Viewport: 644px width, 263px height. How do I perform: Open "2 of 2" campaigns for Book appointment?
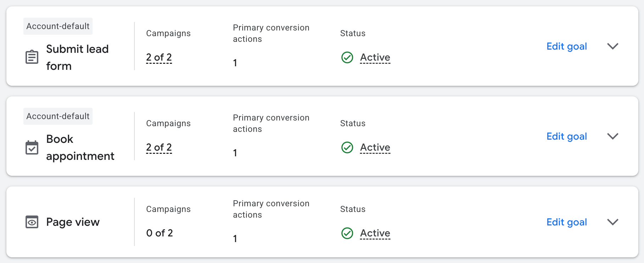[159, 147]
